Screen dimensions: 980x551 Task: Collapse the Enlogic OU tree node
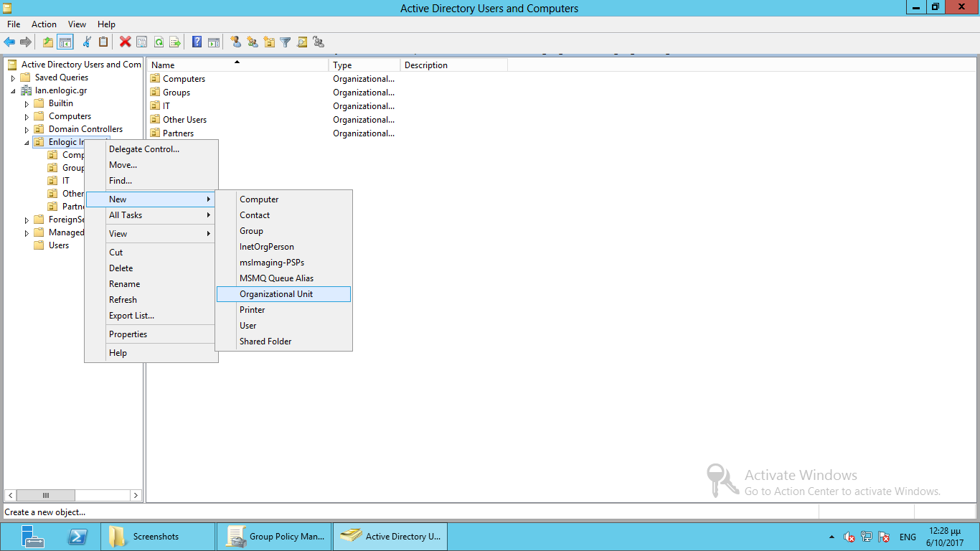(27, 142)
